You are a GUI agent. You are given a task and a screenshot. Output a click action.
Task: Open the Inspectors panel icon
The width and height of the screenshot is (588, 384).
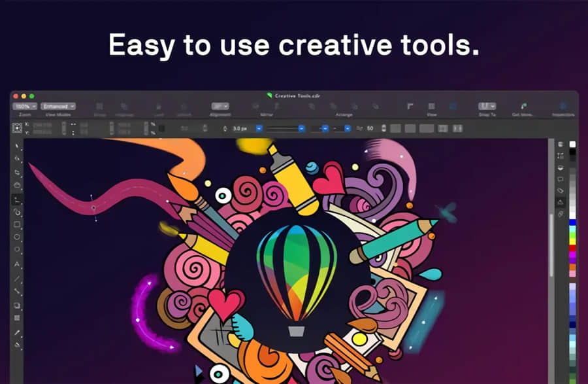[x=563, y=106]
